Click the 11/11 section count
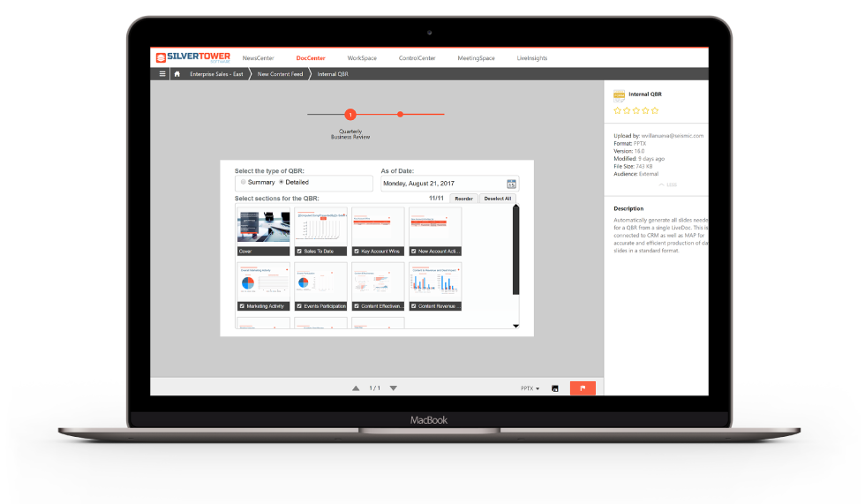The image size is (865, 504). click(436, 198)
